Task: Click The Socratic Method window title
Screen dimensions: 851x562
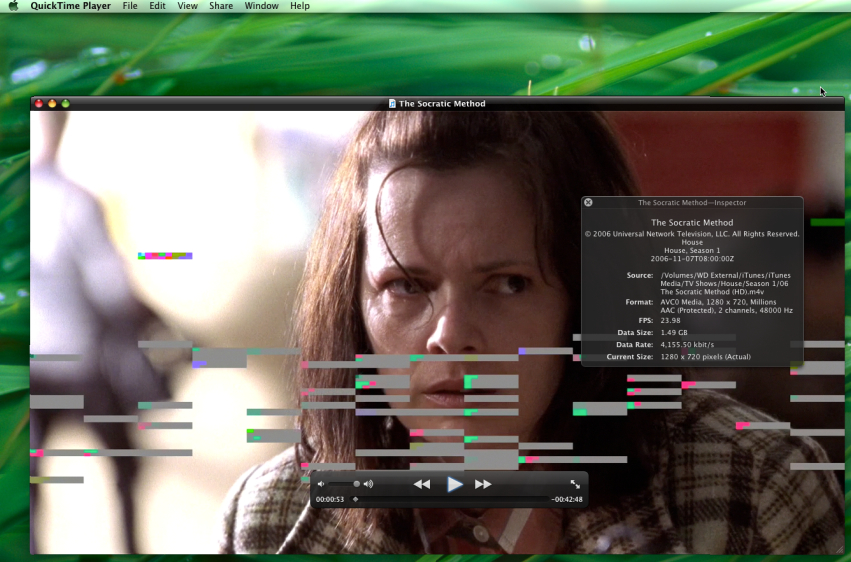Action: [x=442, y=104]
